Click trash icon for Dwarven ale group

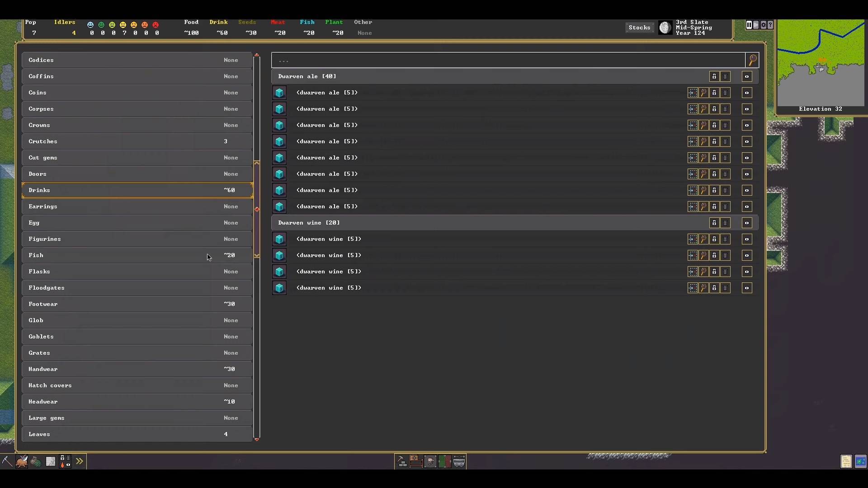tap(725, 76)
